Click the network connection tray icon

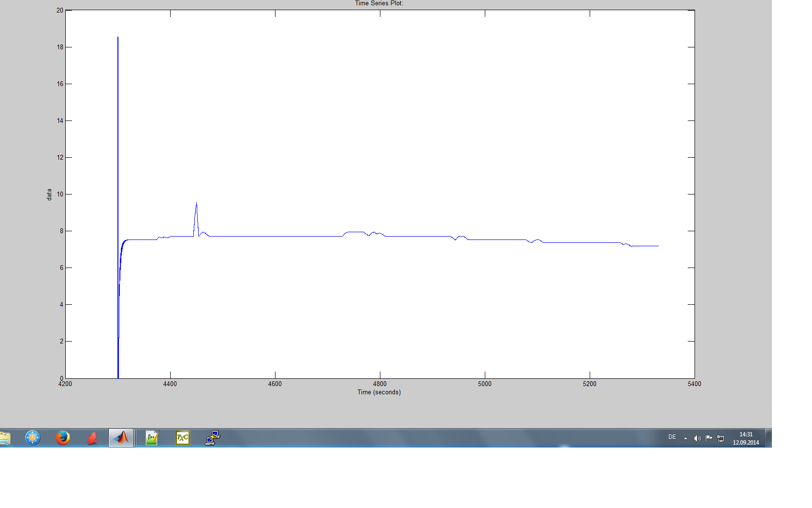(721, 438)
